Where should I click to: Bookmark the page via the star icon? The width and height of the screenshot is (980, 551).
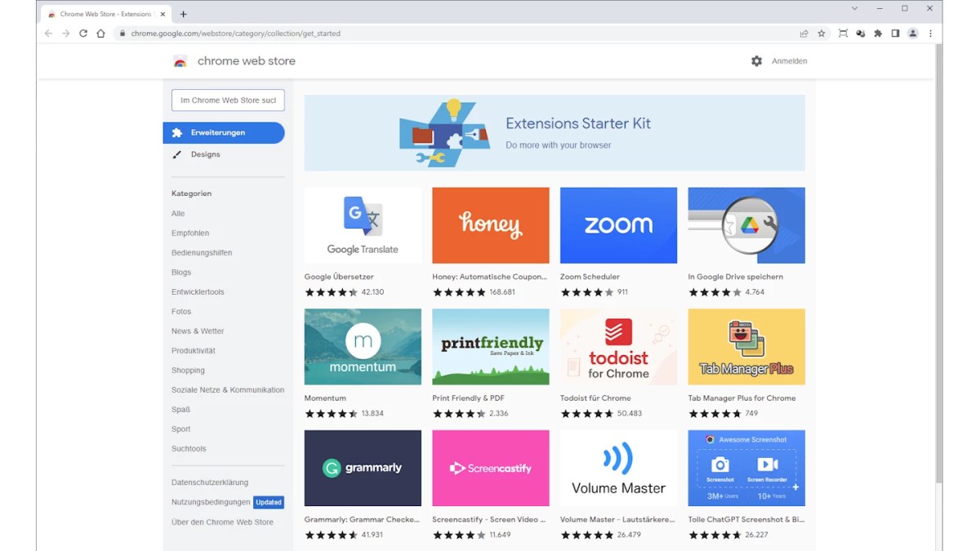click(x=822, y=33)
